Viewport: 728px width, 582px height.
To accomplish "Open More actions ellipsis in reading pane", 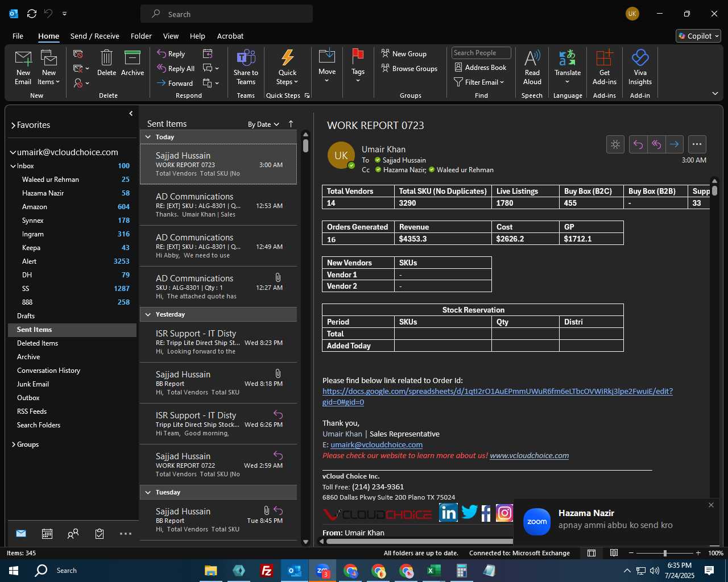I will 697,144.
